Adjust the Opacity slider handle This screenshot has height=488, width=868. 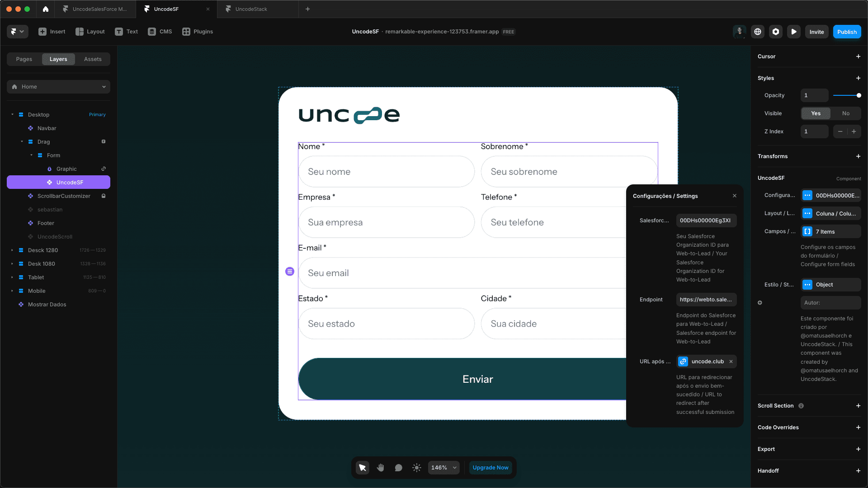(859, 95)
